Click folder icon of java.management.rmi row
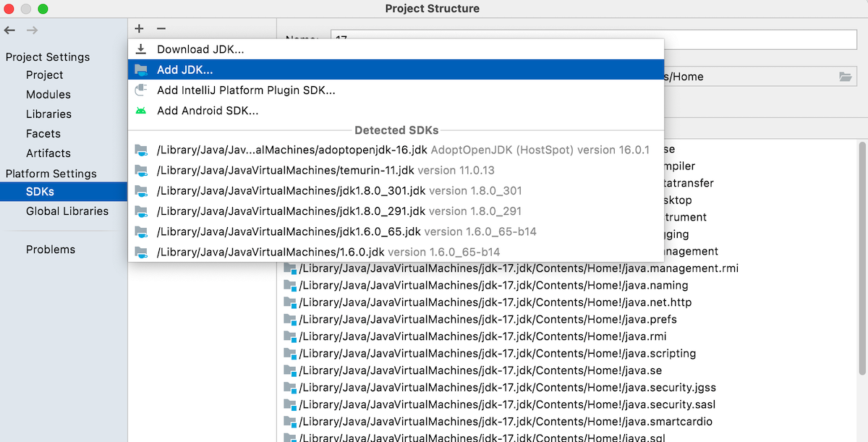 (290, 268)
